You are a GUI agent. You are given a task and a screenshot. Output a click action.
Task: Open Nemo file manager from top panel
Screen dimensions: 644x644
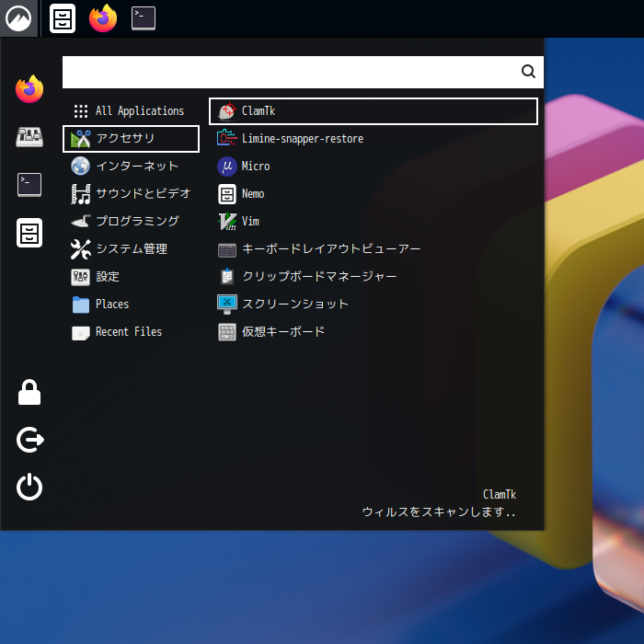tap(63, 18)
